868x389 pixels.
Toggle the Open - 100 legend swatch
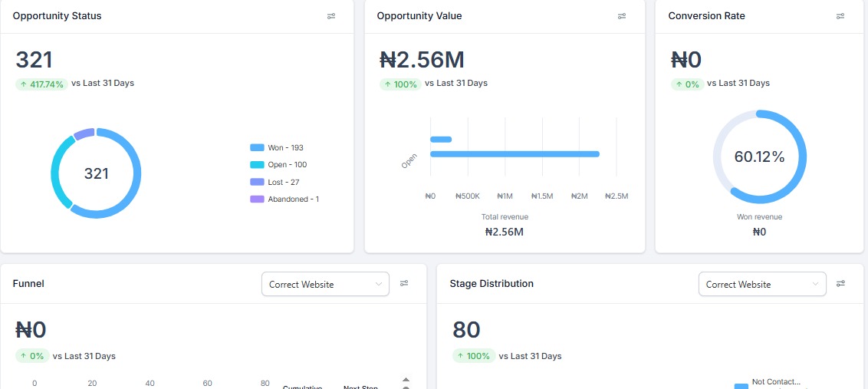click(257, 165)
